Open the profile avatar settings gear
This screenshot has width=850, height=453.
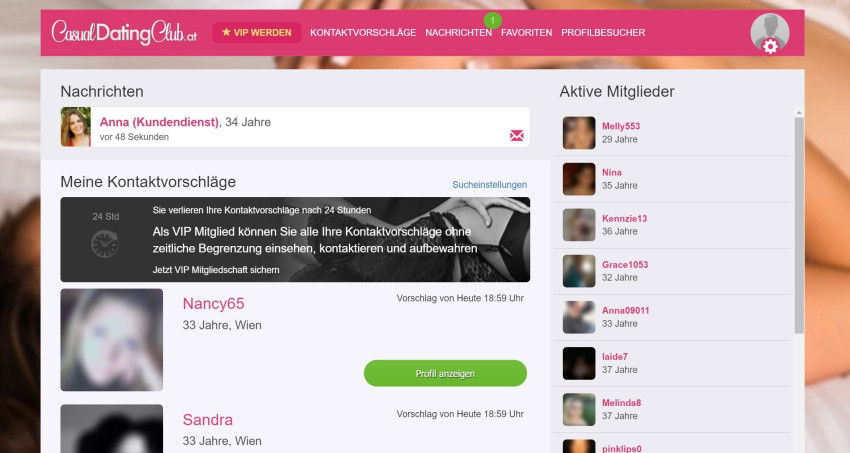(769, 46)
